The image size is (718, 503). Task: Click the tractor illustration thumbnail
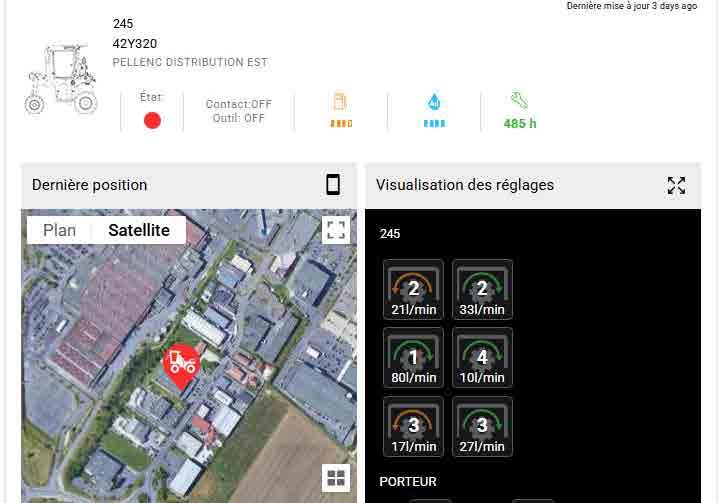(61, 79)
